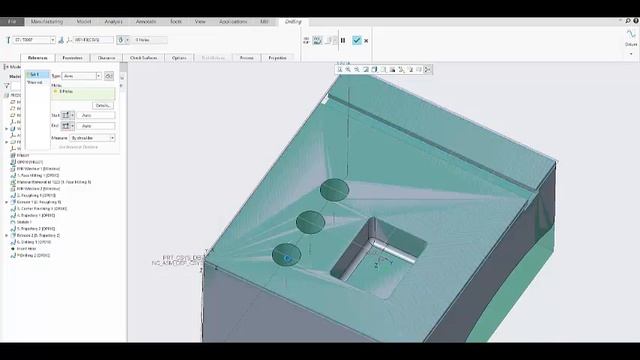Open Saved Orientations icon in graphics toolbar

tap(383, 69)
